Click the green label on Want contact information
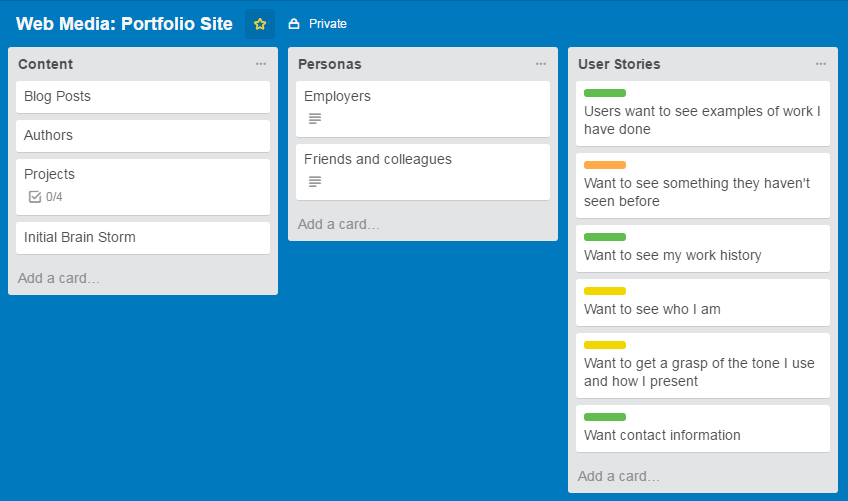 [x=605, y=417]
